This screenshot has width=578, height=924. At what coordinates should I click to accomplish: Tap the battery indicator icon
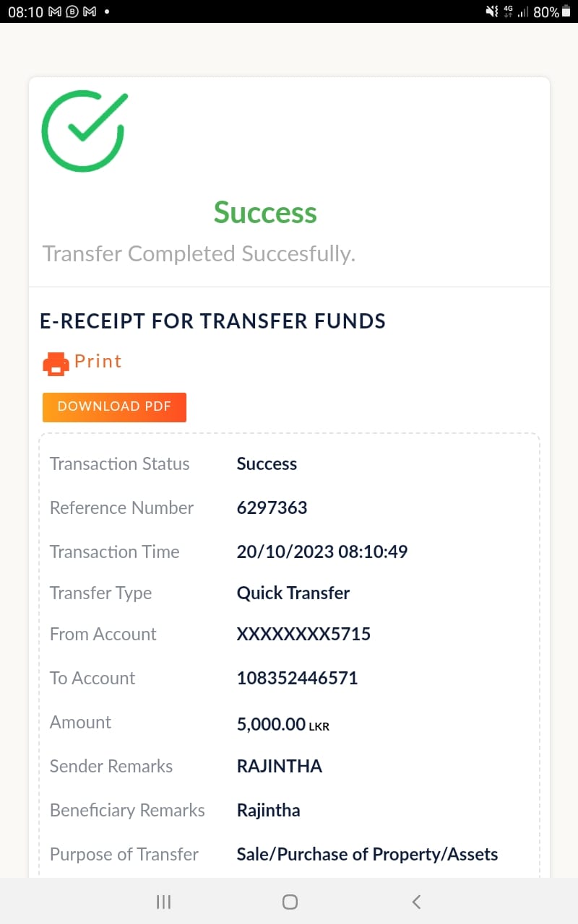566,12
